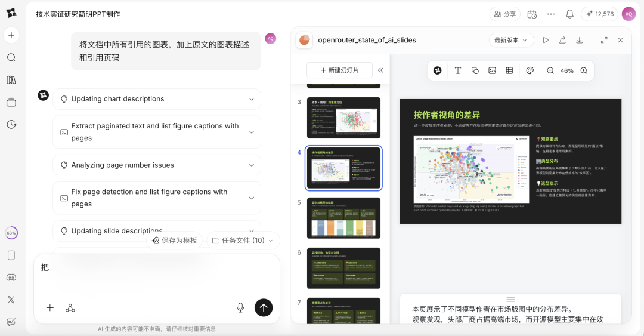Collapse the slide thumbnails panel
The height and width of the screenshot is (336, 644).
(380, 70)
